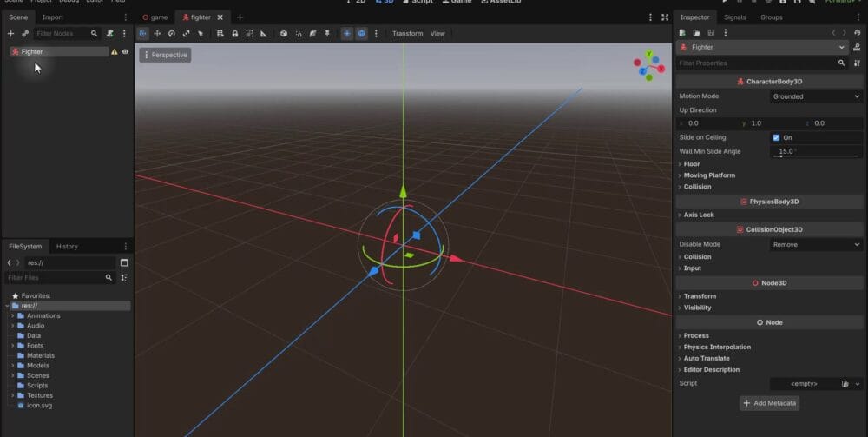Screen dimensions: 868x437
Task: Click the Filter Nodes search field
Action: pyautogui.click(x=67, y=34)
